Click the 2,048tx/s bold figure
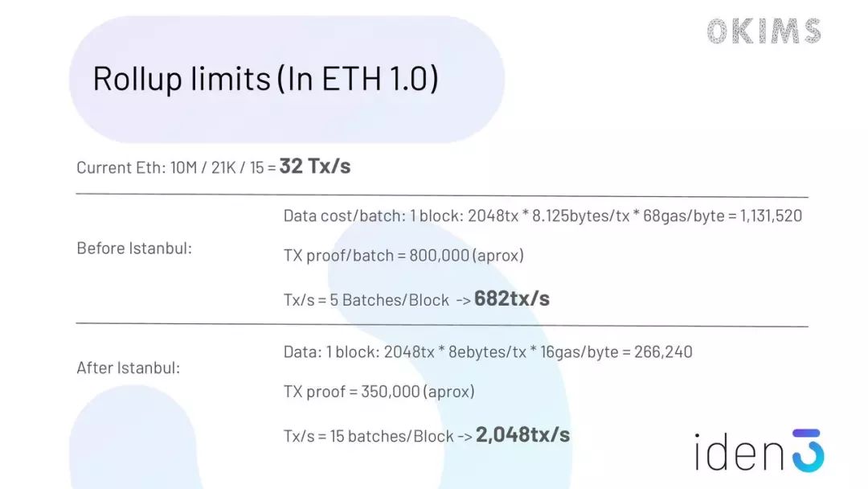 (522, 435)
